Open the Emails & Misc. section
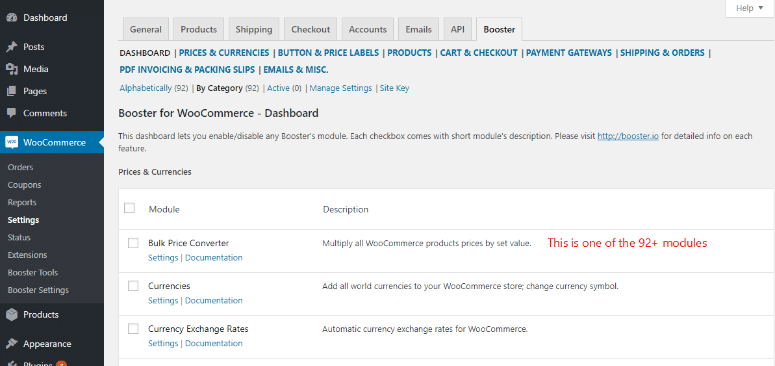The image size is (775, 366). (x=296, y=70)
